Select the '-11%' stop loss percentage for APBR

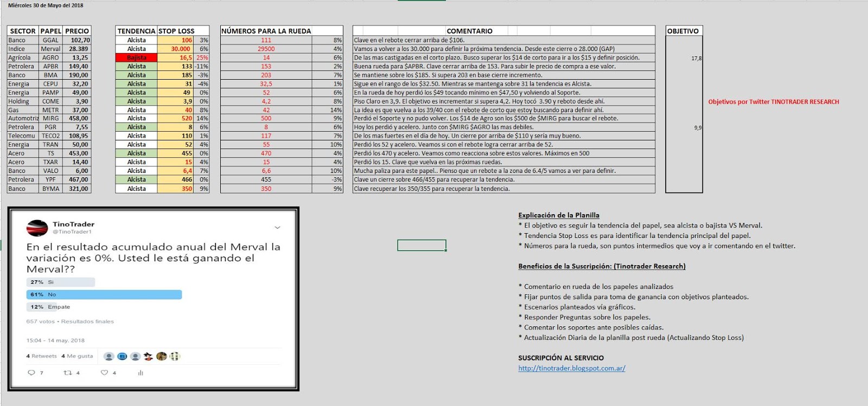click(x=201, y=66)
